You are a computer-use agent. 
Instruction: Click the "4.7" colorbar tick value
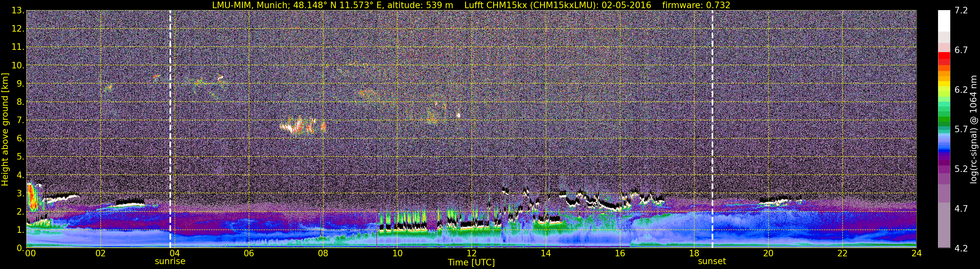pos(961,208)
